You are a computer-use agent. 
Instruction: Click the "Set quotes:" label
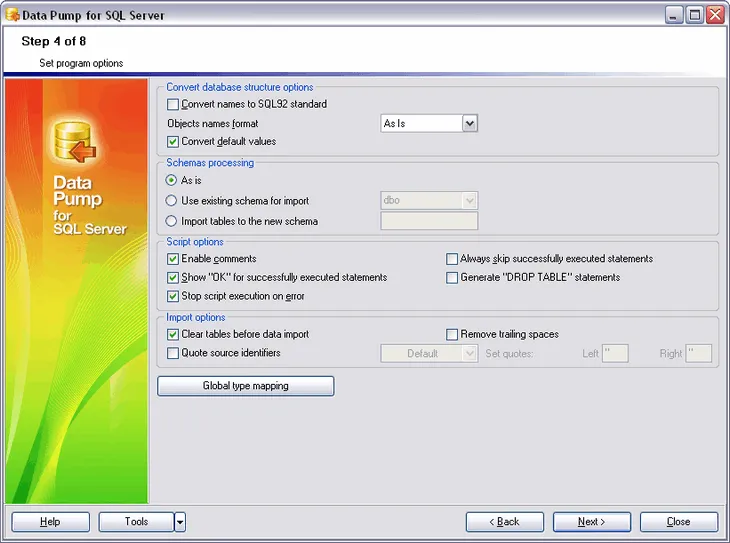tap(509, 354)
